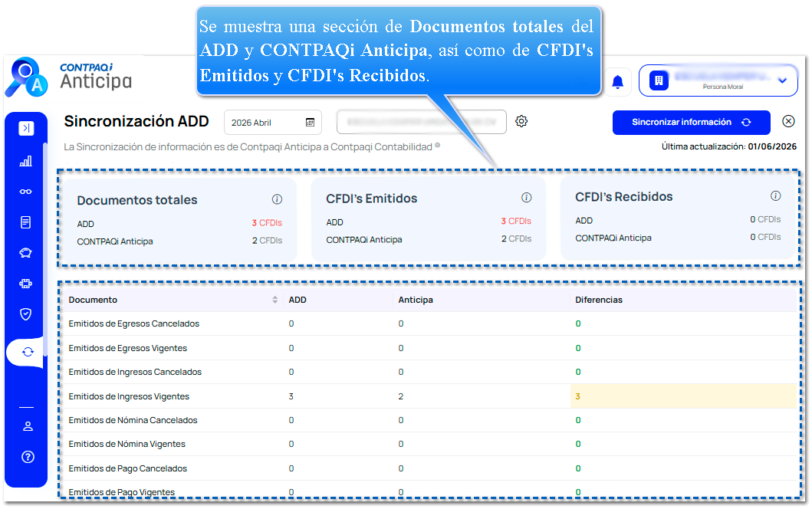Click 3 CFDIs in Documentos totales
The width and height of the screenshot is (812, 509).
point(267,222)
